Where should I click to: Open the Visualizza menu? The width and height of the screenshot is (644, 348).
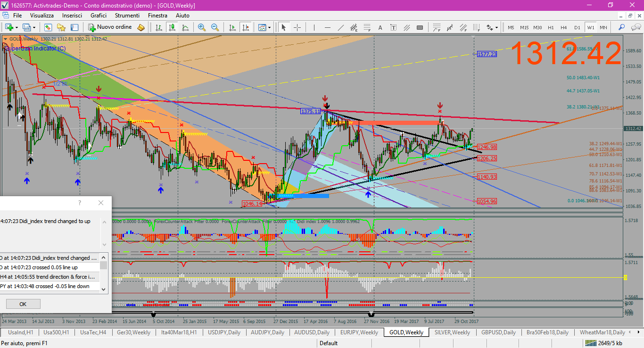click(42, 16)
